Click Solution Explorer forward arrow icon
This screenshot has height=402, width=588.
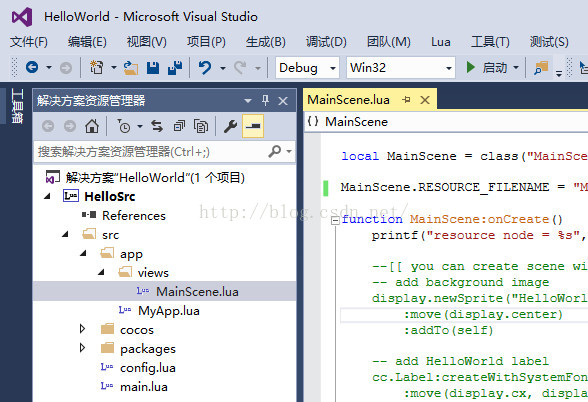[x=70, y=126]
